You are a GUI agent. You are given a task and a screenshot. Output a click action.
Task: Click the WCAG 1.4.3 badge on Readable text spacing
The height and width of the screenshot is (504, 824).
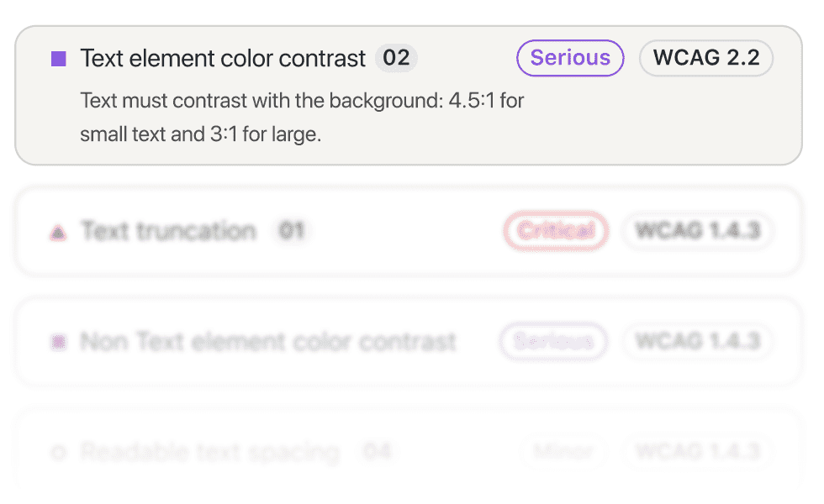click(698, 452)
